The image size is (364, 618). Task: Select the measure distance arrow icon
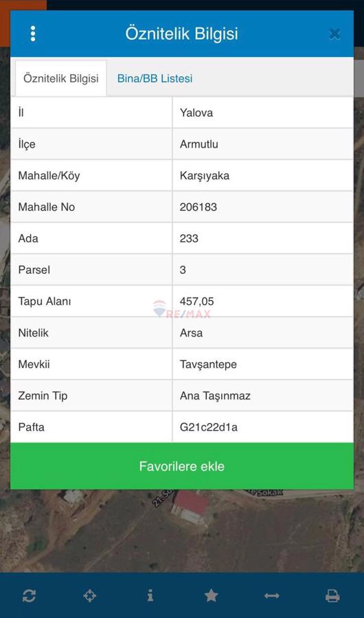pyautogui.click(x=272, y=595)
